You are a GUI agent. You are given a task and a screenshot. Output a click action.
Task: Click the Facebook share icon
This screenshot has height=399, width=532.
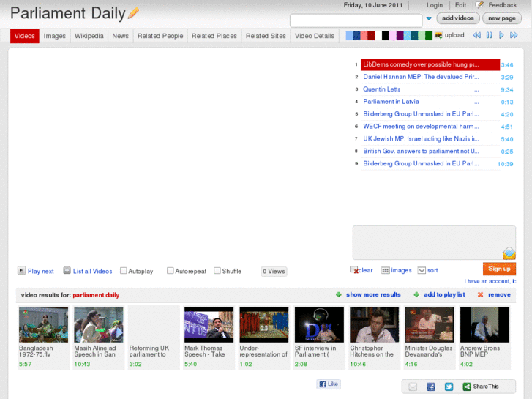pyautogui.click(x=431, y=387)
